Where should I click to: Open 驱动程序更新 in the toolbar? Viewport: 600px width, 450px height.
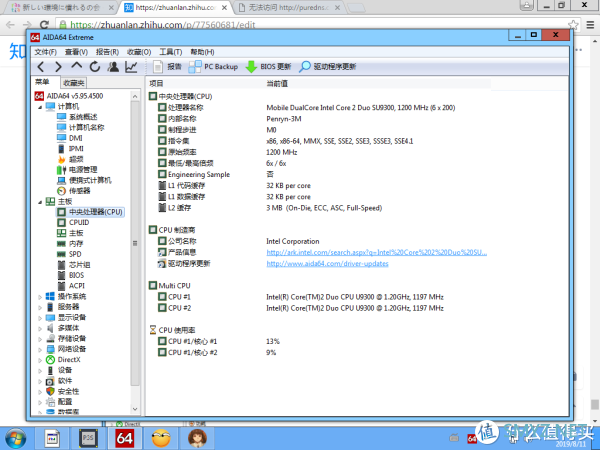(328, 67)
